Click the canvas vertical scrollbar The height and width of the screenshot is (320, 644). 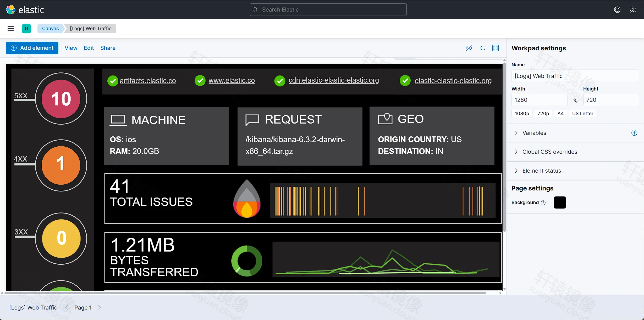(504, 147)
